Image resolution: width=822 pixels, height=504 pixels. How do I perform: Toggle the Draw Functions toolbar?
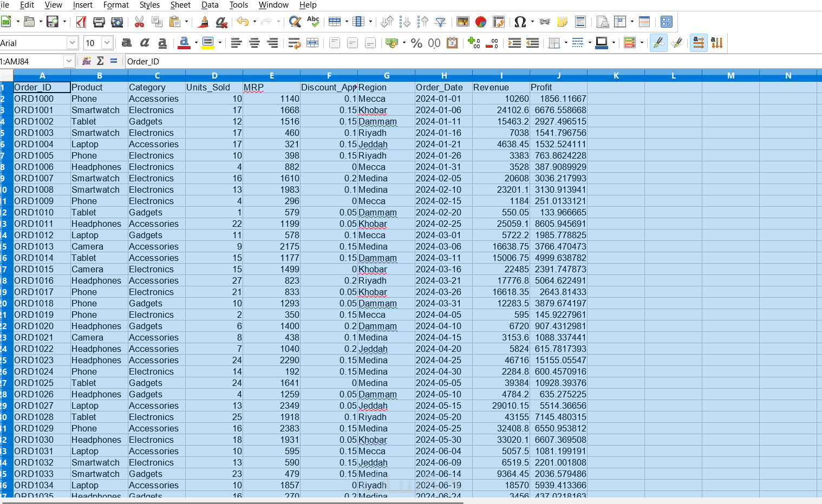tap(667, 22)
